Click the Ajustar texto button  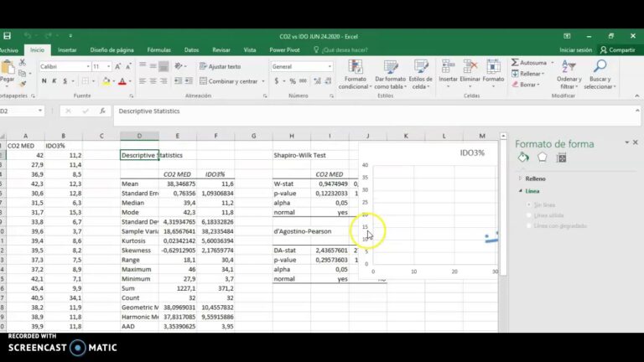coord(221,66)
